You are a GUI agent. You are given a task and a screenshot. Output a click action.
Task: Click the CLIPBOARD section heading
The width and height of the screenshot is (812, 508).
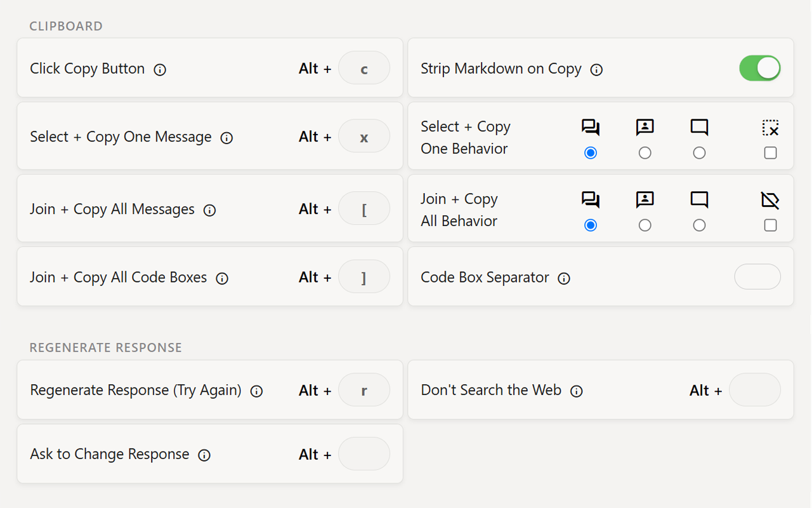pyautogui.click(x=66, y=26)
